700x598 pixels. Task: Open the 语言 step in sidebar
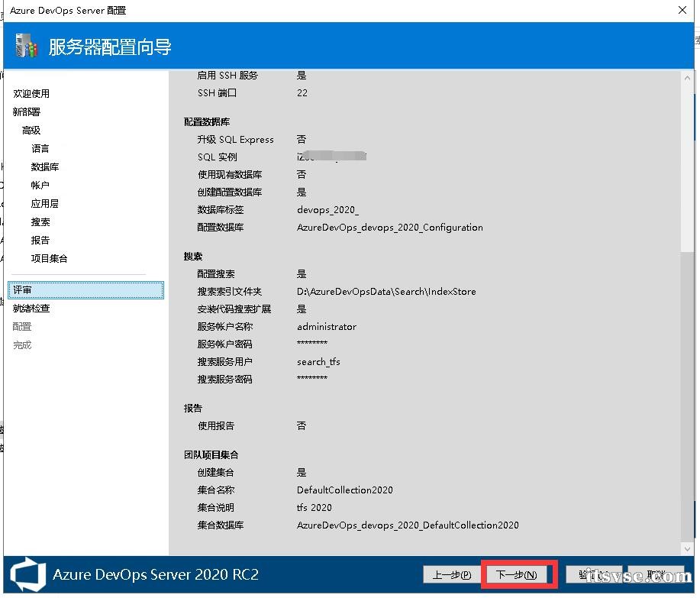point(40,149)
